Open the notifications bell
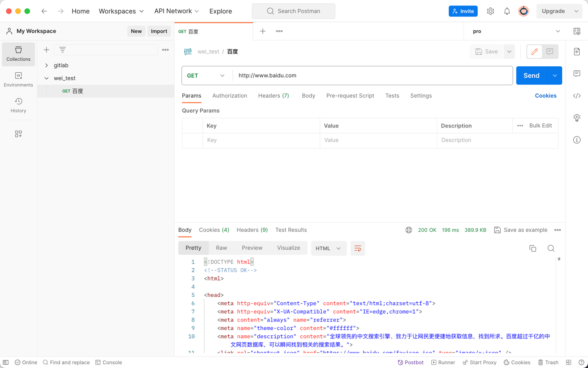This screenshot has width=588, height=368. tap(507, 11)
